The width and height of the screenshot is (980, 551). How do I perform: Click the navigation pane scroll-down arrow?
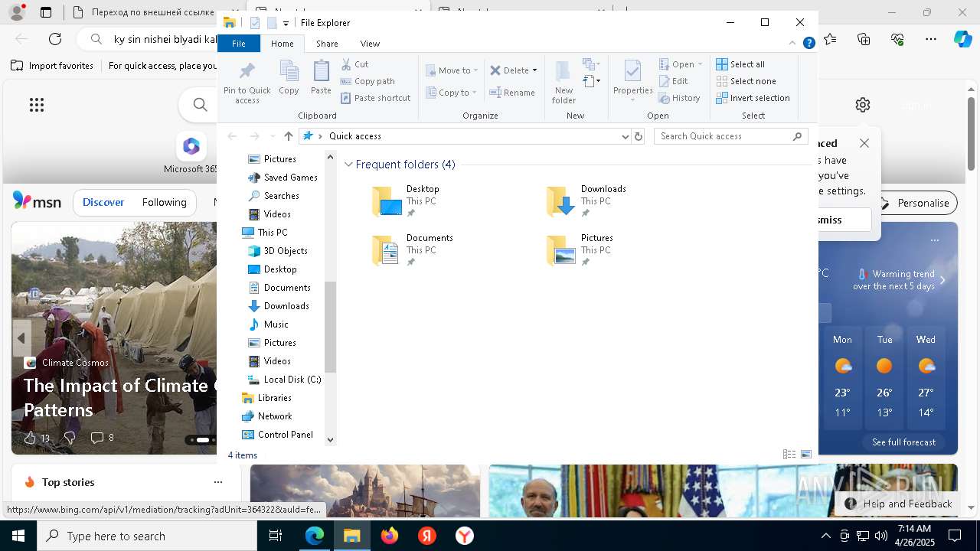click(331, 439)
